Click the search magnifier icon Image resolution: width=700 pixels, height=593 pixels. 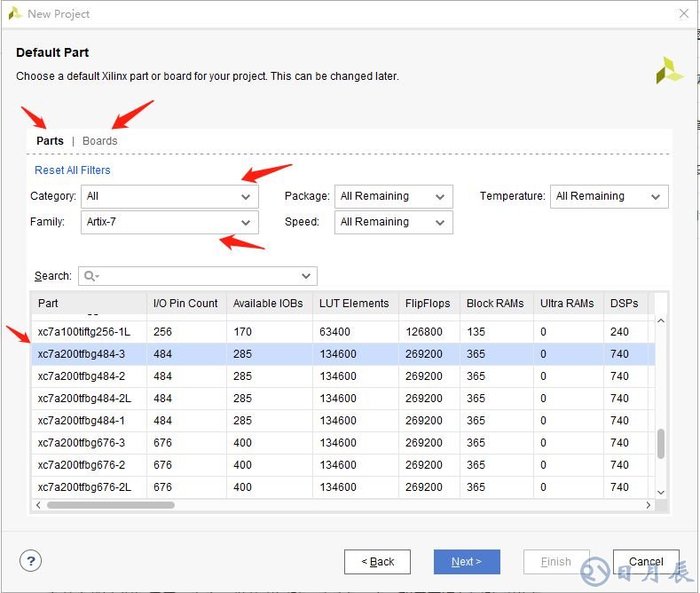pos(90,276)
